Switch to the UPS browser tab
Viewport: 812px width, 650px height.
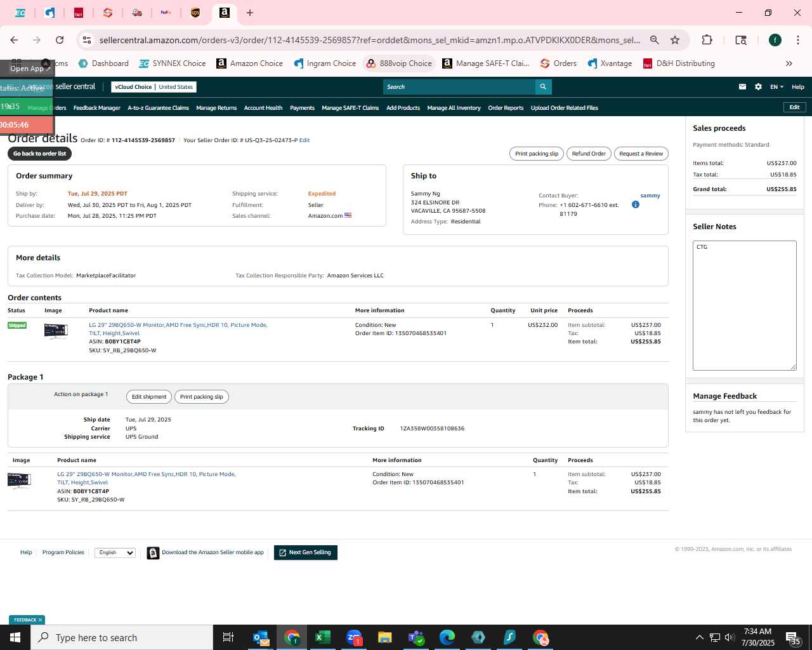tap(195, 13)
